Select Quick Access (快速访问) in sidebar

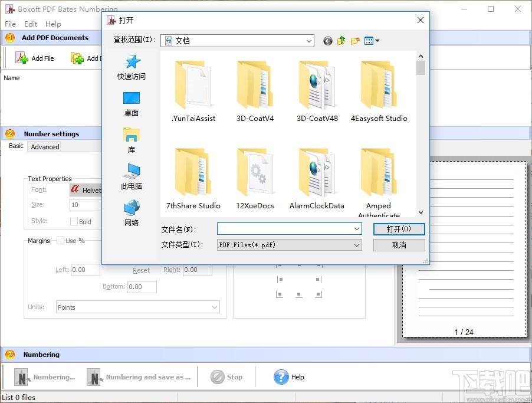click(x=132, y=68)
